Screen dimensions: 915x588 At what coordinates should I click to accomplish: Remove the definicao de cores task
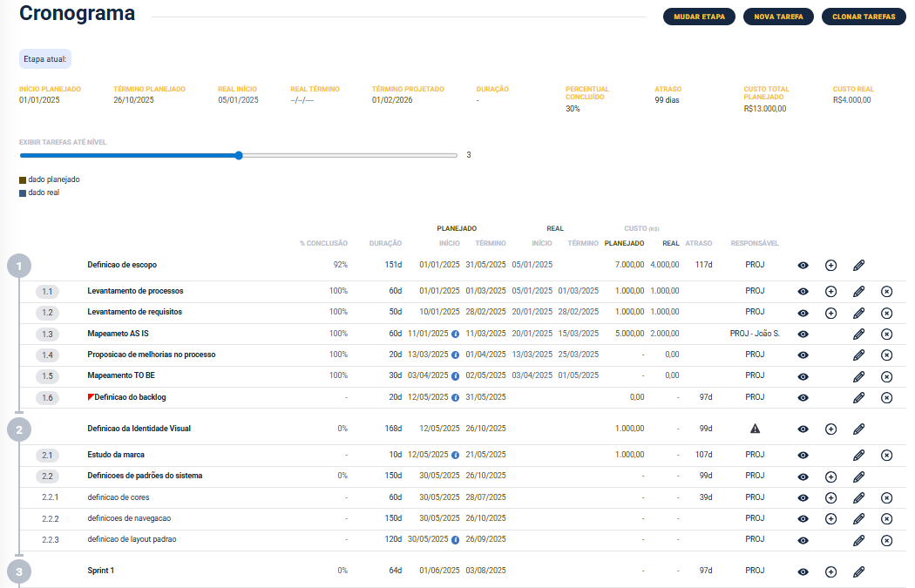(x=886, y=498)
